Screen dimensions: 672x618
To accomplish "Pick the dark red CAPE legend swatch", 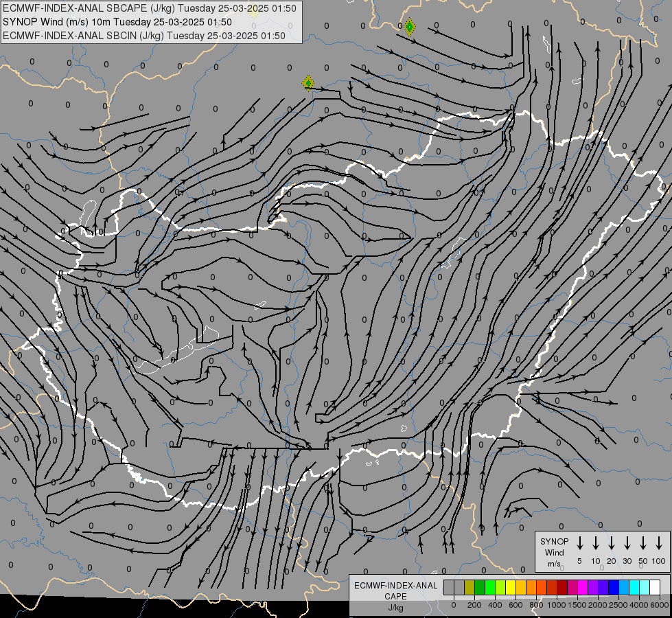I will [562, 587].
